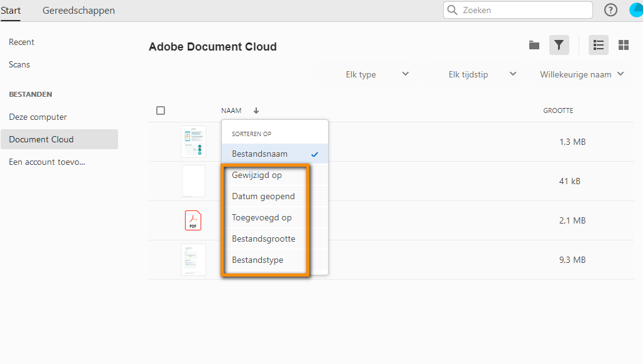Switch to grid view icon

tap(623, 45)
